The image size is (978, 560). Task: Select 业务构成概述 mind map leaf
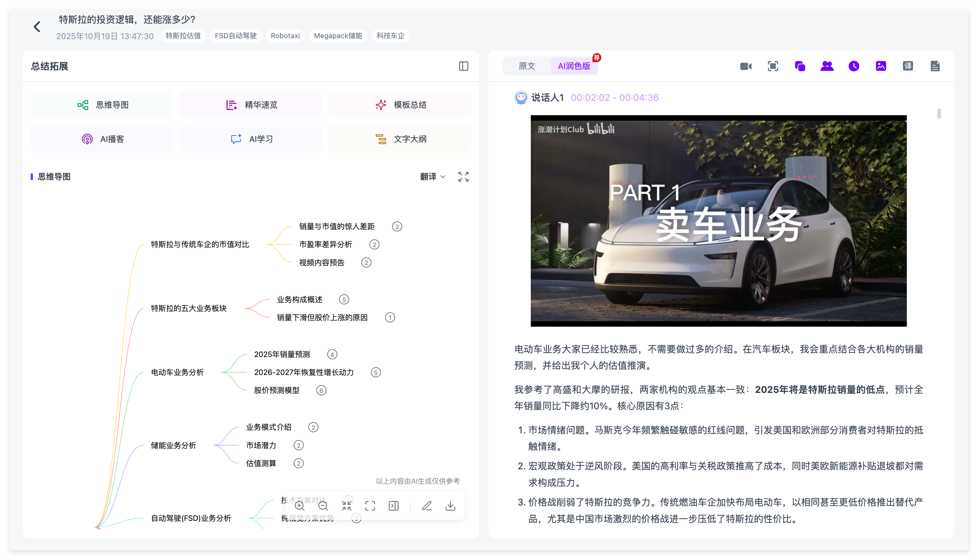pyautogui.click(x=300, y=300)
